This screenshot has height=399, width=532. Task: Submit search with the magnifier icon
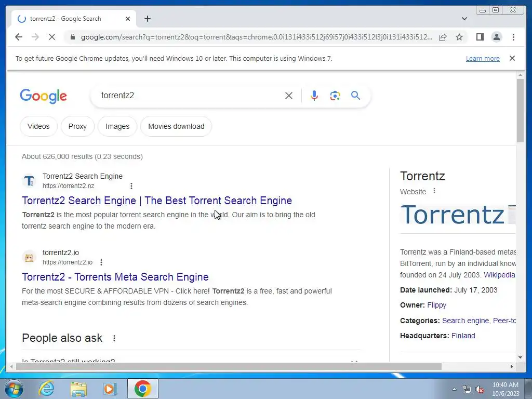click(355, 96)
